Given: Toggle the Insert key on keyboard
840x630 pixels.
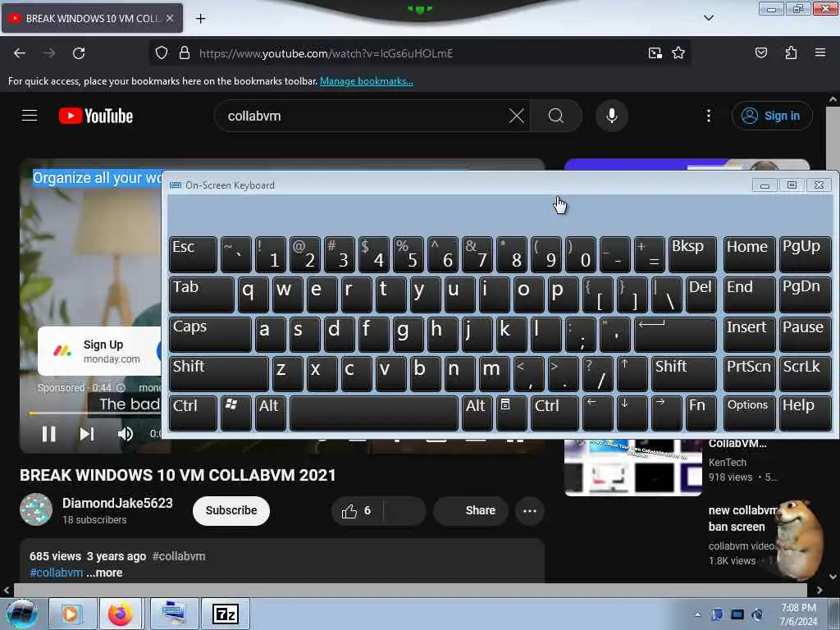Looking at the screenshot, I should [749, 335].
